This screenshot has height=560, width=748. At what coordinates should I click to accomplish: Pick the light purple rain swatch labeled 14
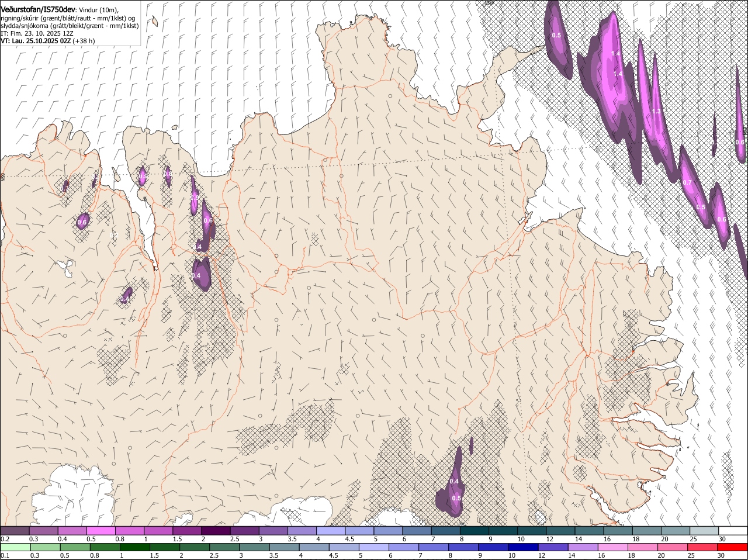click(583, 547)
